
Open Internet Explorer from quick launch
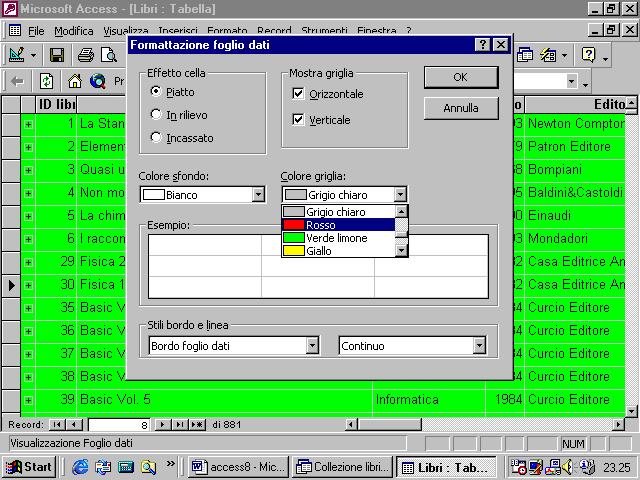coord(80,467)
